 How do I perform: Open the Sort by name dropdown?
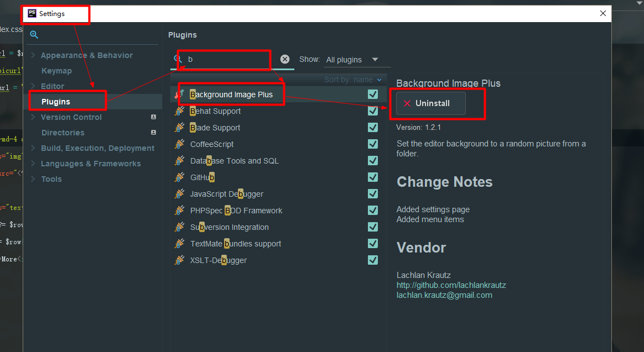coord(352,80)
